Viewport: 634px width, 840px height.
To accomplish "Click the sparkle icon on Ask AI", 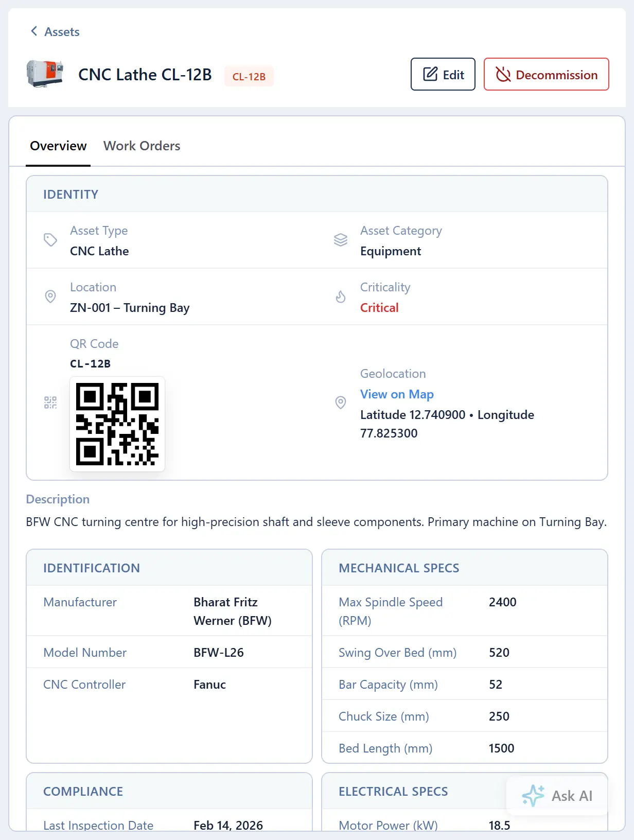I will [533, 796].
